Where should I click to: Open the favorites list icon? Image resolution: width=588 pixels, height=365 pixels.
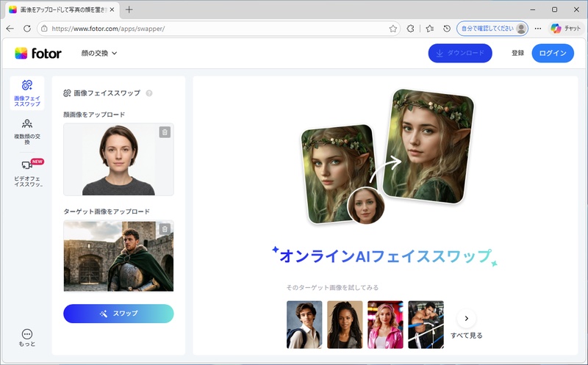pyautogui.click(x=430, y=29)
